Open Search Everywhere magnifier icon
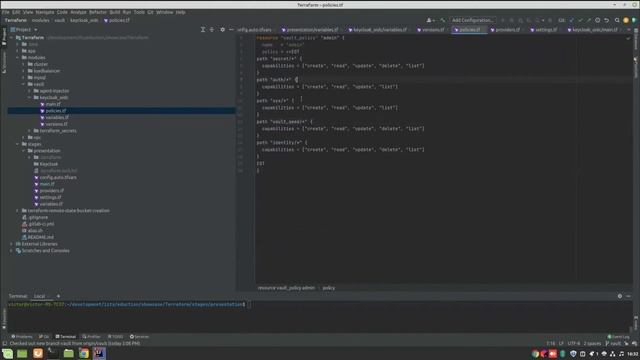 (617, 20)
